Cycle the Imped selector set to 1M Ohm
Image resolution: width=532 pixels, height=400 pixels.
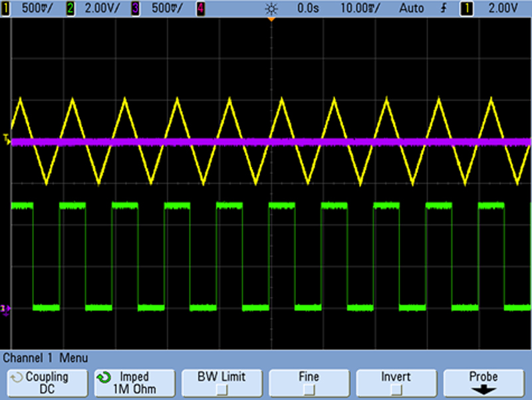click(x=134, y=382)
